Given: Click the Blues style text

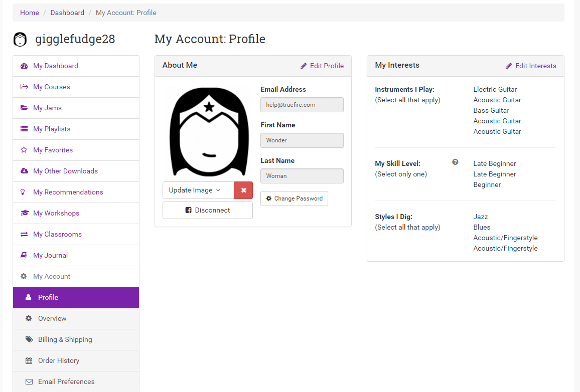Looking at the screenshot, I should (482, 227).
